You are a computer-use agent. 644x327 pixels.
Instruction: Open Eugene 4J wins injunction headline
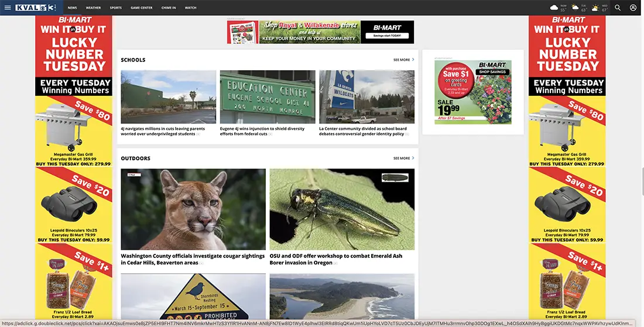click(x=262, y=131)
